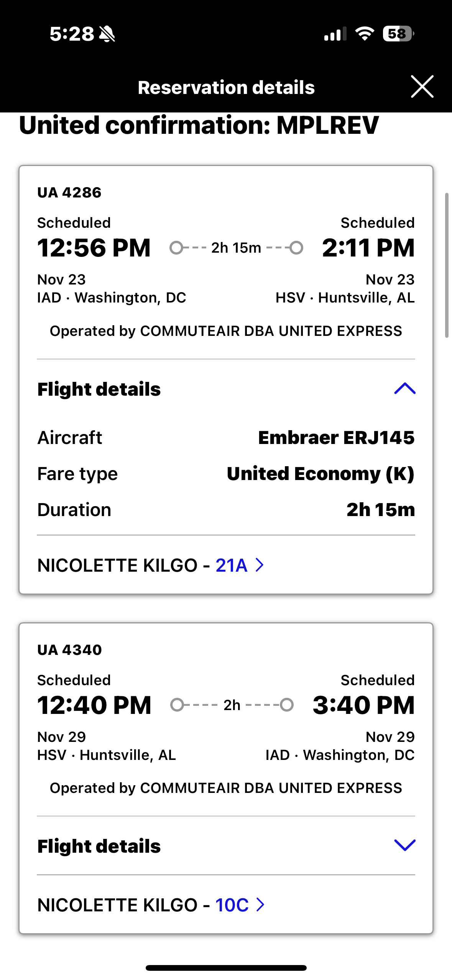Tap the iOS home indicator bar
The width and height of the screenshot is (452, 980).
tap(226, 968)
